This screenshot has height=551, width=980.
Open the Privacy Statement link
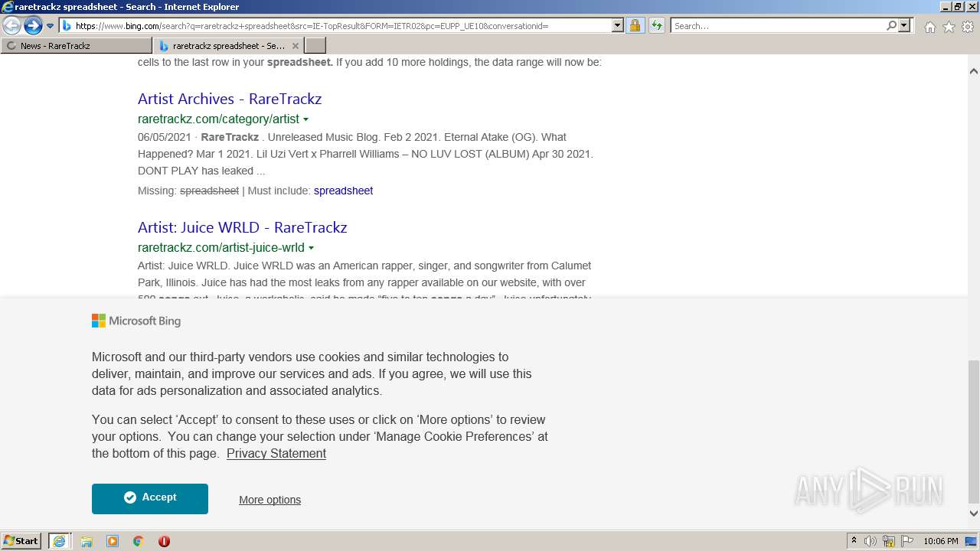coord(276,453)
